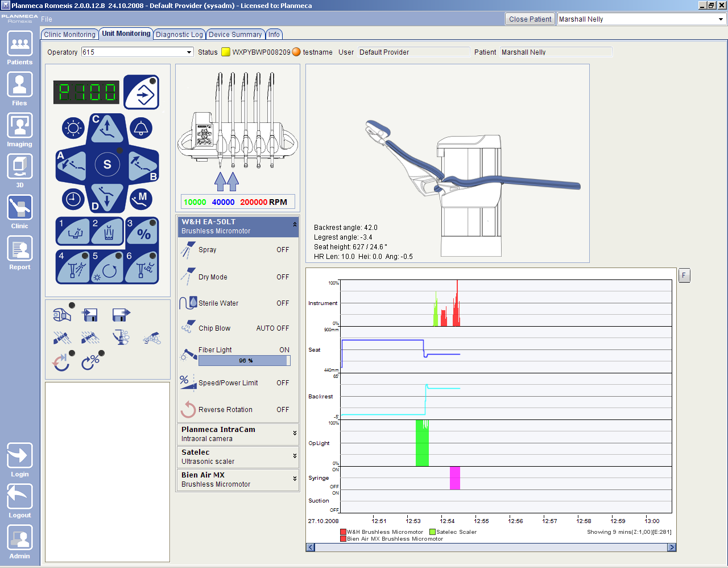Expand the Bien Air MX section
Viewport: 728px width, 568px height.
coord(295,479)
